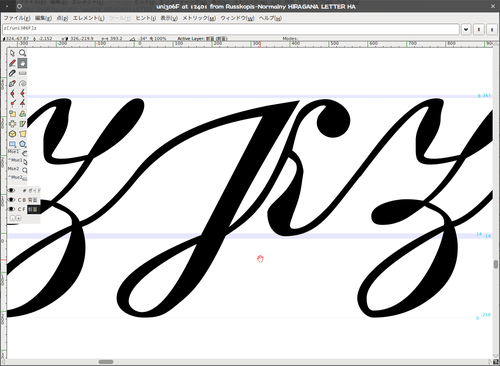Click the vertical scrollbar thumb
500x366 pixels.
(x=496, y=264)
